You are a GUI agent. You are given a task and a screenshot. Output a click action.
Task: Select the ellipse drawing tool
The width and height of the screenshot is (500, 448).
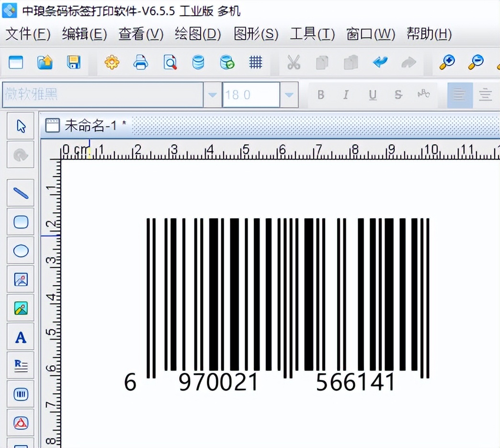(x=21, y=250)
